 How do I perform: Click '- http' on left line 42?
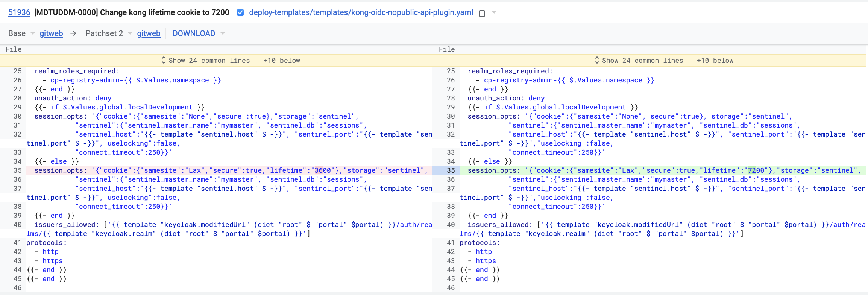pos(47,252)
